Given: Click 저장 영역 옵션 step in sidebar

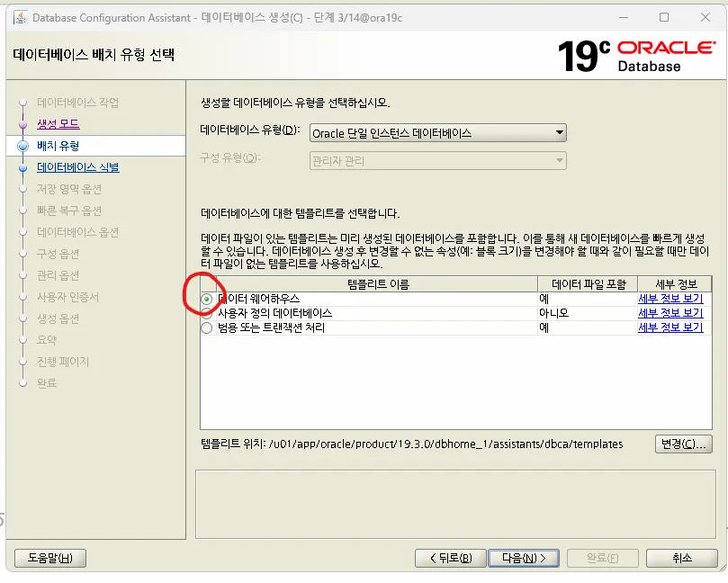Looking at the screenshot, I should click(69, 189).
